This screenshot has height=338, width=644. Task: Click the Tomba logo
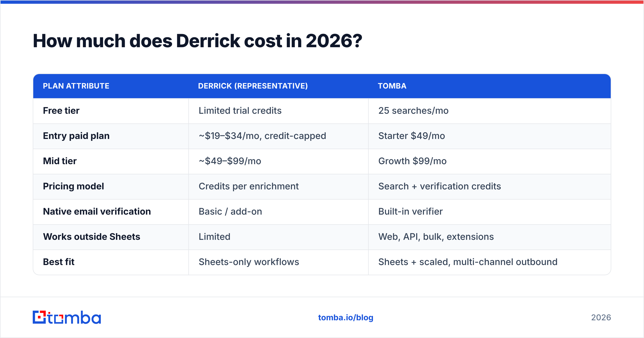[67, 317]
